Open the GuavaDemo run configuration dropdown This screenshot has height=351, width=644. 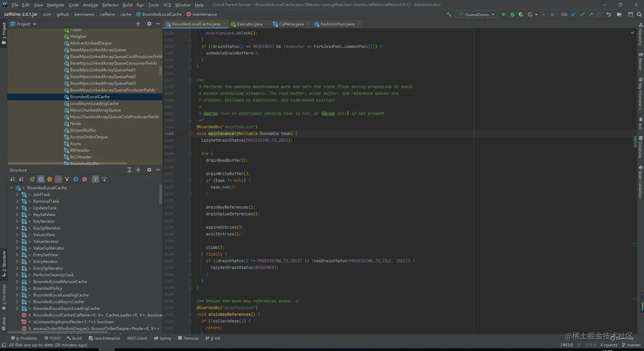pos(477,14)
